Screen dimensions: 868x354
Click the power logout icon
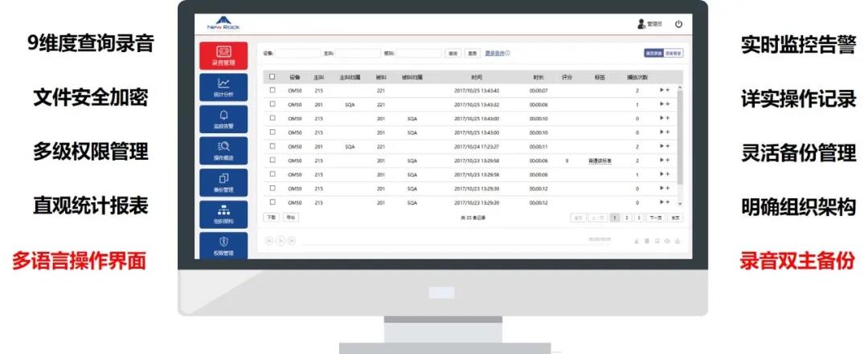[x=678, y=24]
